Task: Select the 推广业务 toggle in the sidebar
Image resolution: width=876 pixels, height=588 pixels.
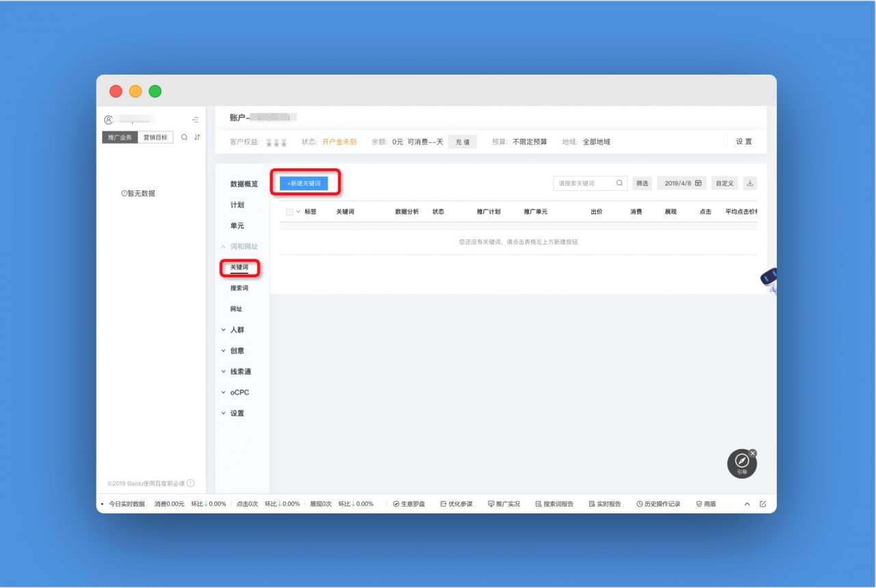Action: click(x=120, y=137)
